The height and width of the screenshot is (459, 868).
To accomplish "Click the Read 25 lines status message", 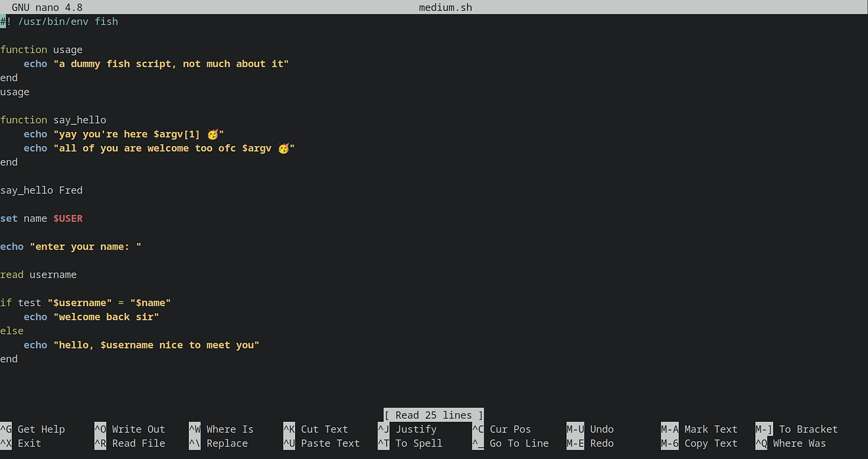I will click(433, 415).
